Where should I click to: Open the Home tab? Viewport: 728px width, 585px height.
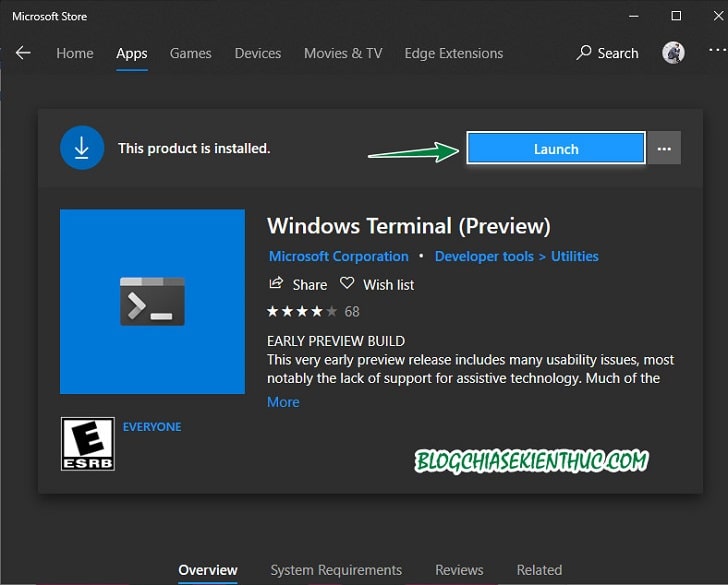tap(75, 53)
